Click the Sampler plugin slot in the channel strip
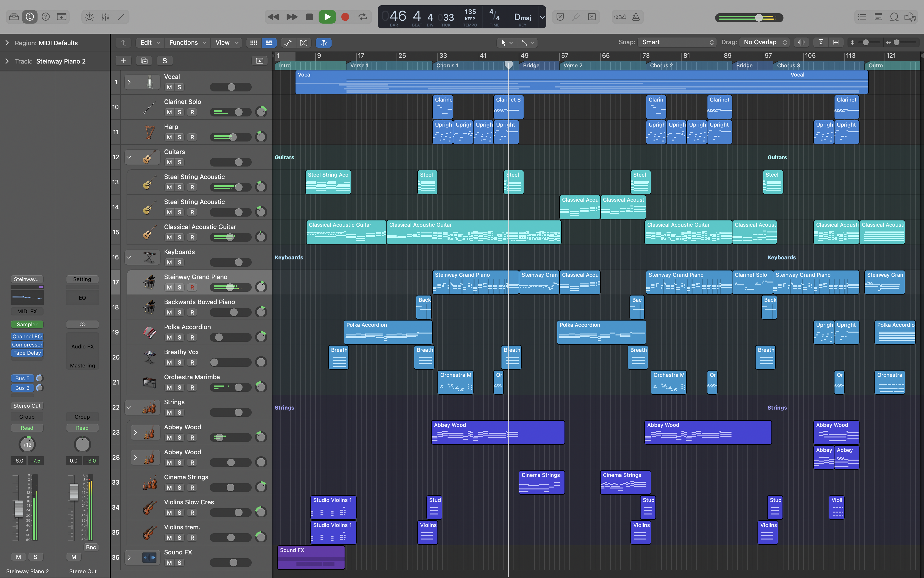 [27, 324]
